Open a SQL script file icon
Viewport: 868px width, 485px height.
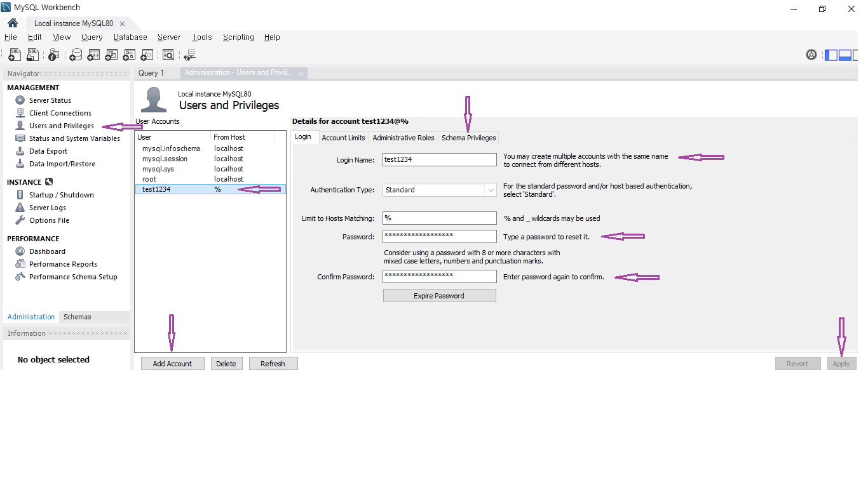coord(32,55)
